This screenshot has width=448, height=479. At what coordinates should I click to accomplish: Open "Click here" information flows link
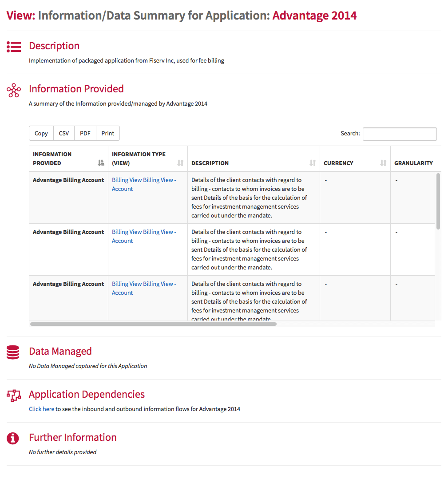pyautogui.click(x=42, y=409)
